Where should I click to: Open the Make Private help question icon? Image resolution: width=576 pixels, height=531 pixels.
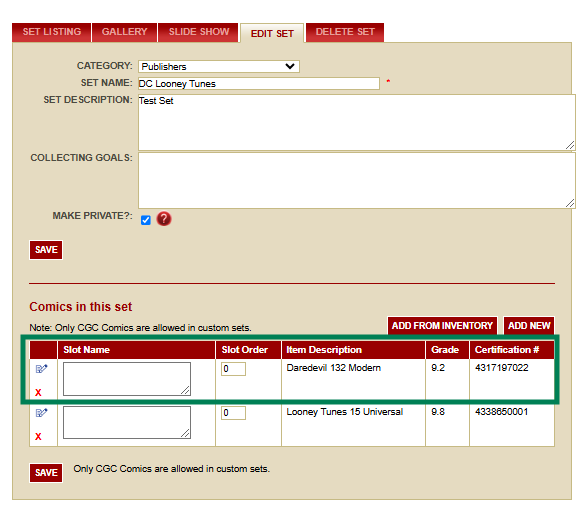[x=164, y=219]
